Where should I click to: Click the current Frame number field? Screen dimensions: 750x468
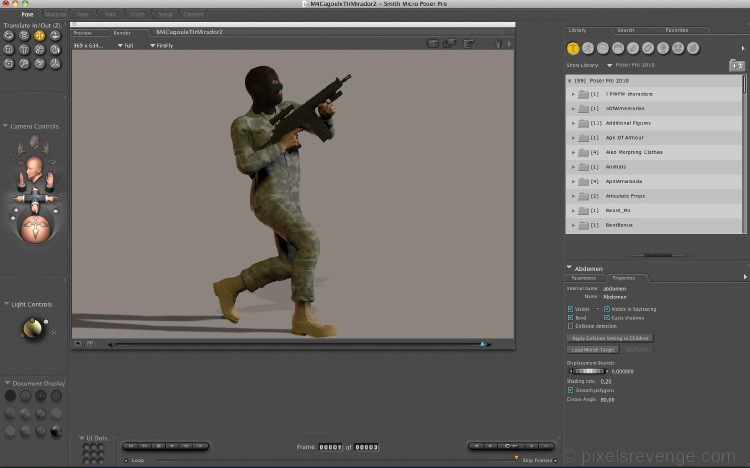click(x=331, y=447)
